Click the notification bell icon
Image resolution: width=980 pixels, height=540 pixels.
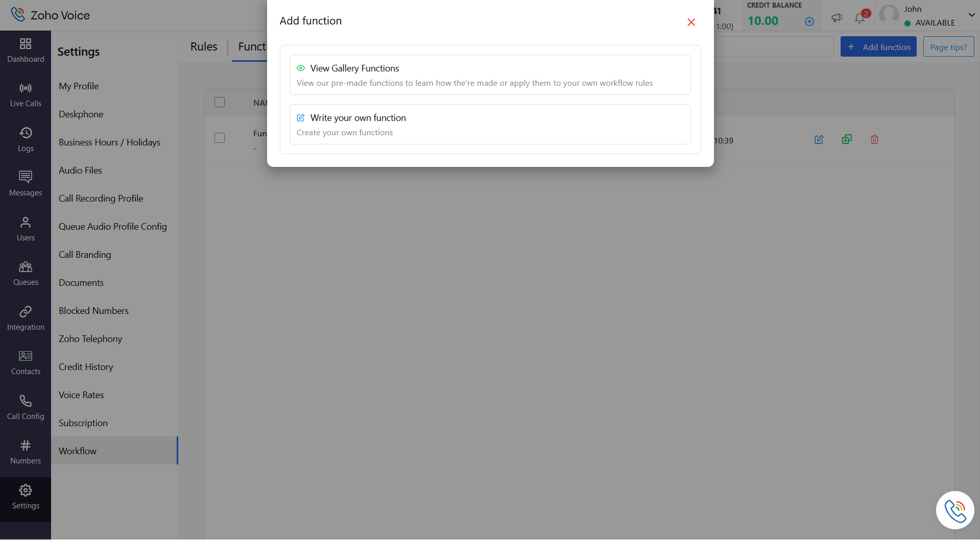pos(860,17)
